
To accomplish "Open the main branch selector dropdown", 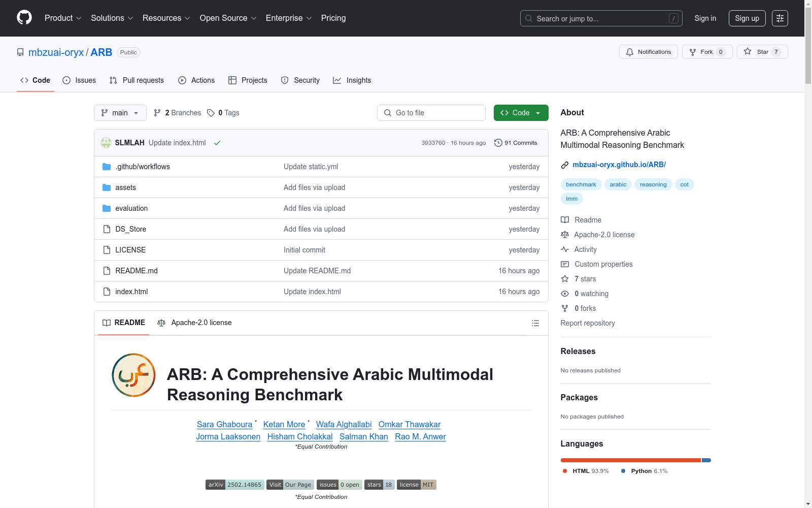I will tap(120, 113).
